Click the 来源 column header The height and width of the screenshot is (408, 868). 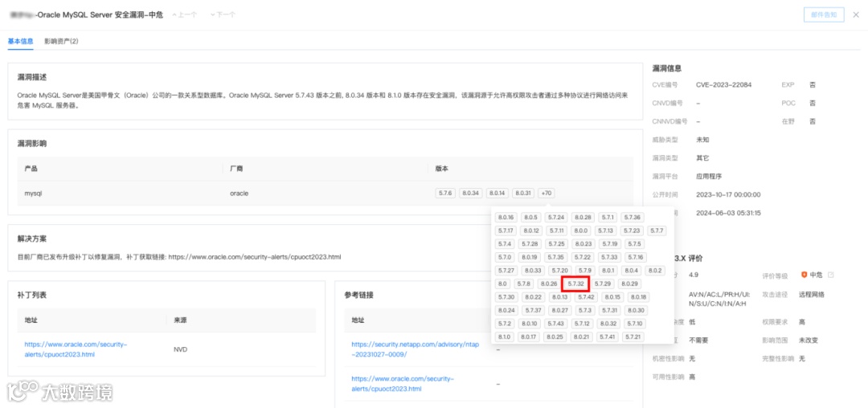[180, 320]
